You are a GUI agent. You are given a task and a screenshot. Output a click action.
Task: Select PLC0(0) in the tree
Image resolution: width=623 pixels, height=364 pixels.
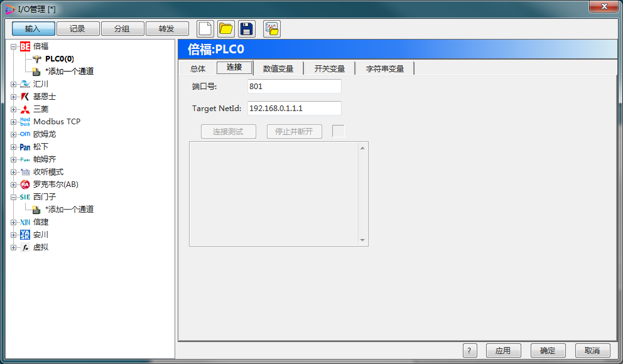pyautogui.click(x=60, y=59)
